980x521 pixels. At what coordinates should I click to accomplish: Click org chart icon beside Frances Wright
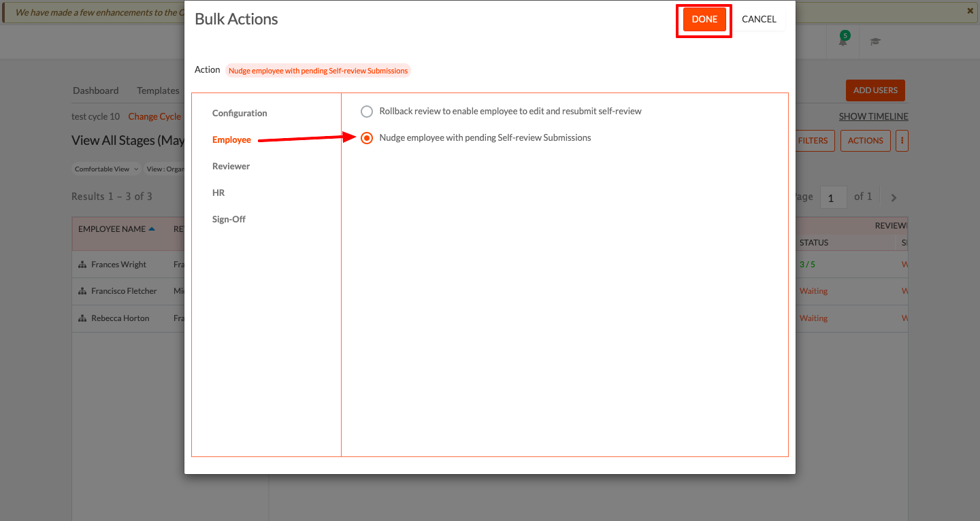tap(82, 265)
